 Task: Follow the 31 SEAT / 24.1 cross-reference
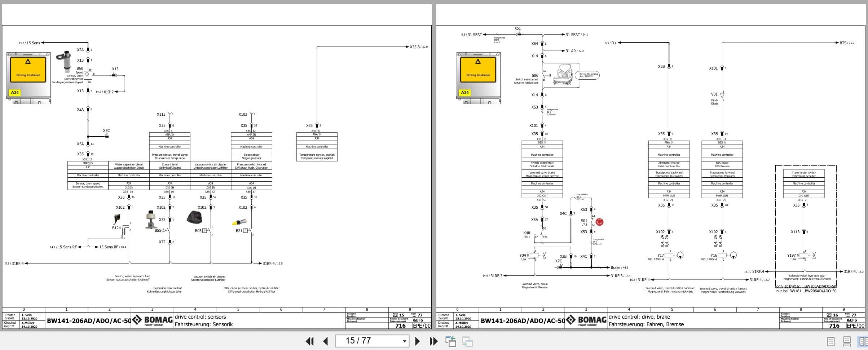[x=577, y=35]
